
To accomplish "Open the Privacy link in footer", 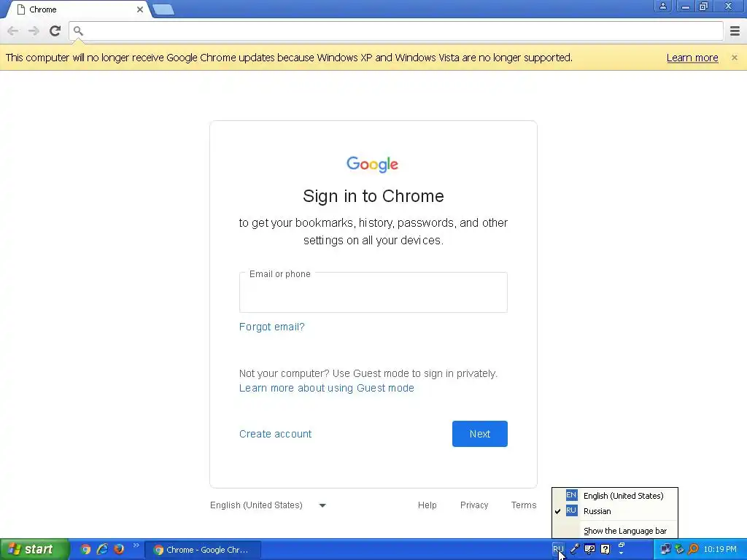I will [x=474, y=505].
